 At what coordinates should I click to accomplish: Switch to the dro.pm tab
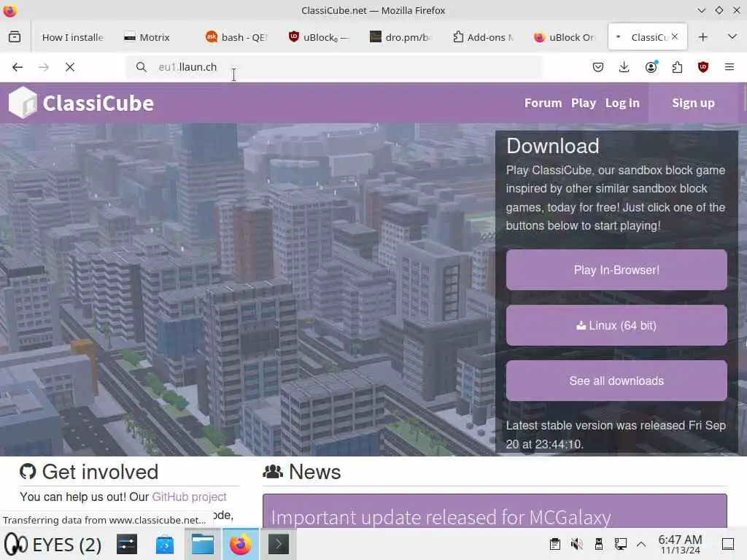(x=401, y=37)
